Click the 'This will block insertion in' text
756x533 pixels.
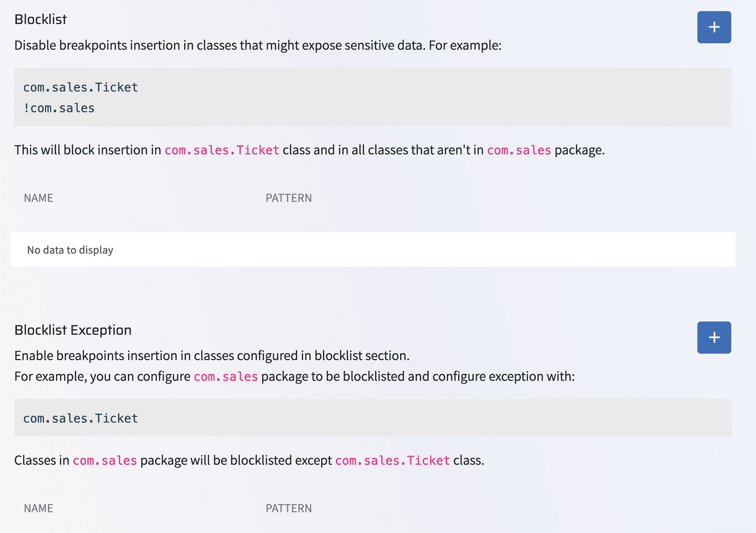coord(87,150)
